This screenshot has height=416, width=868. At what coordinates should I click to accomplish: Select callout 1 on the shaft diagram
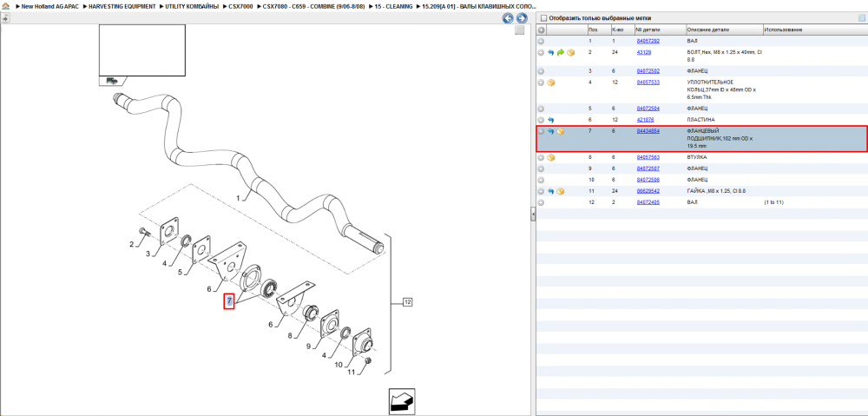(238, 198)
